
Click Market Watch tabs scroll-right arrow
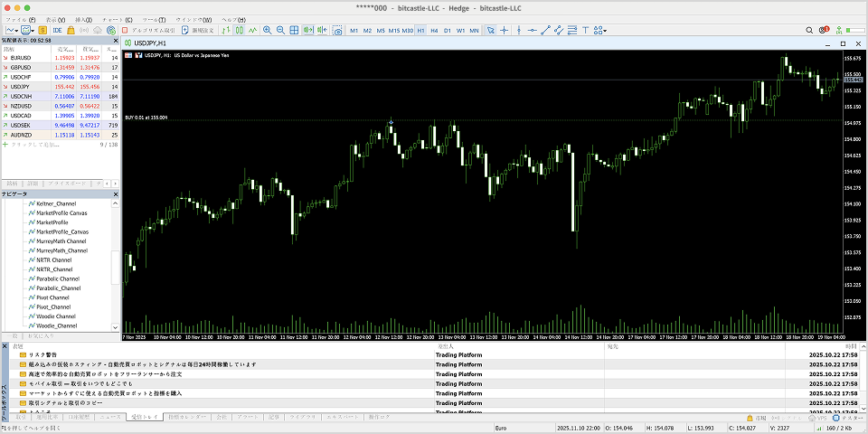115,183
